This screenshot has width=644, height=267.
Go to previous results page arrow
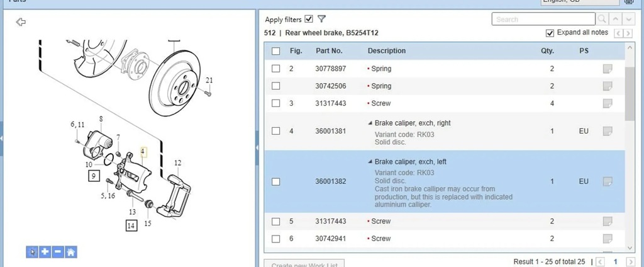click(x=600, y=262)
